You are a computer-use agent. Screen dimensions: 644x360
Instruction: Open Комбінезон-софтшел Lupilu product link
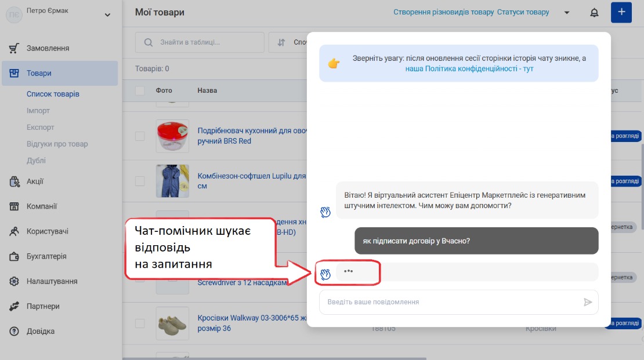point(252,181)
